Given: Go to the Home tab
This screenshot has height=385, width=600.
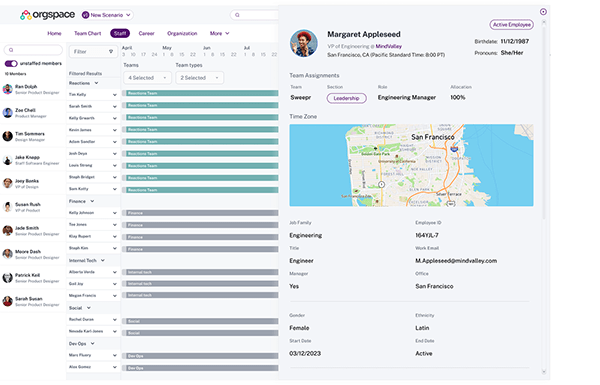Looking at the screenshot, I should [54, 33].
